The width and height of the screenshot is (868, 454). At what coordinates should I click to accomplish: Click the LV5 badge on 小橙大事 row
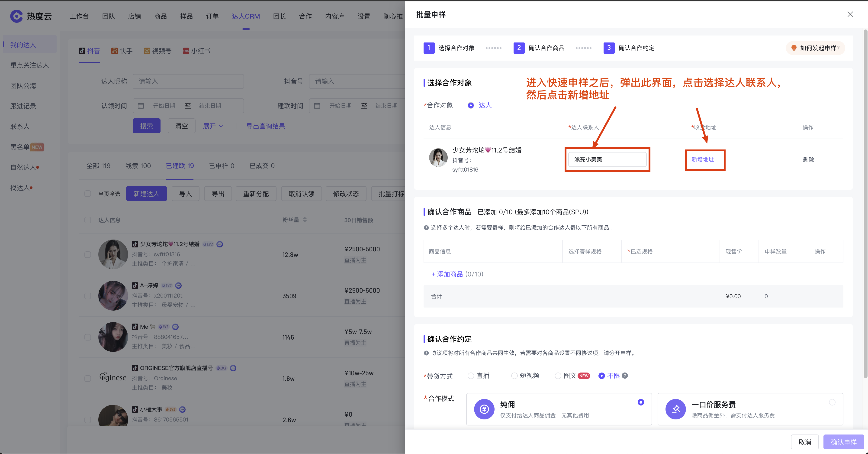pos(171,409)
